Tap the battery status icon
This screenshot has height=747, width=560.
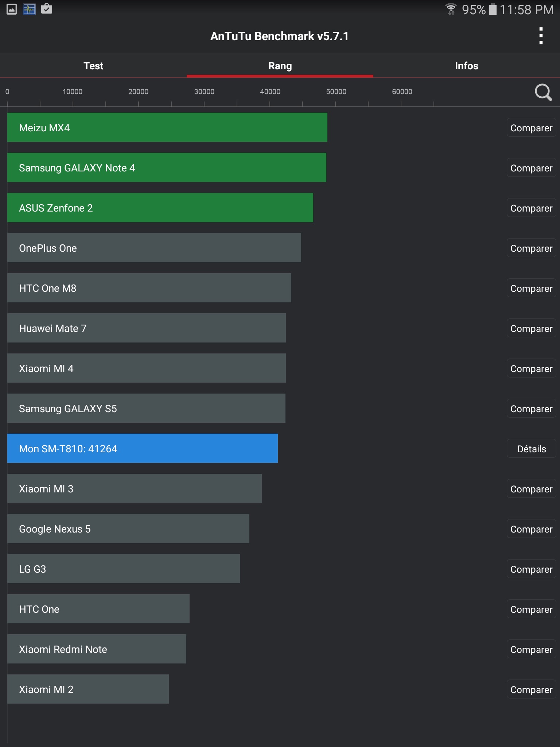click(x=493, y=9)
